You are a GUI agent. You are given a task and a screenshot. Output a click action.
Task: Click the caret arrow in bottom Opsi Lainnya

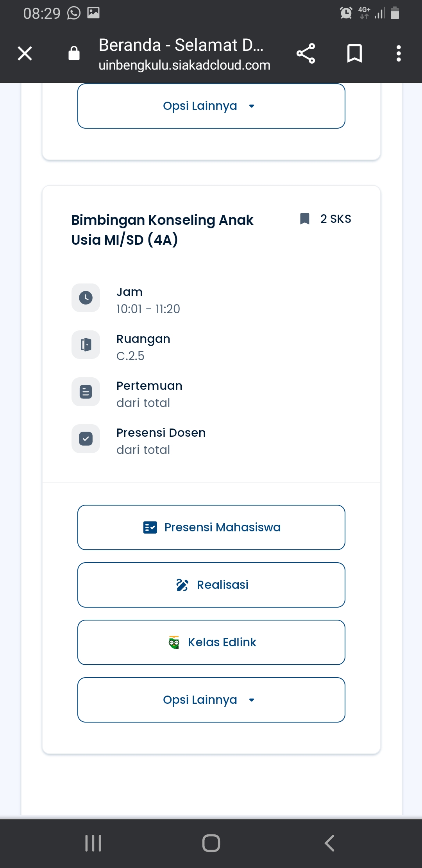pyautogui.click(x=252, y=700)
